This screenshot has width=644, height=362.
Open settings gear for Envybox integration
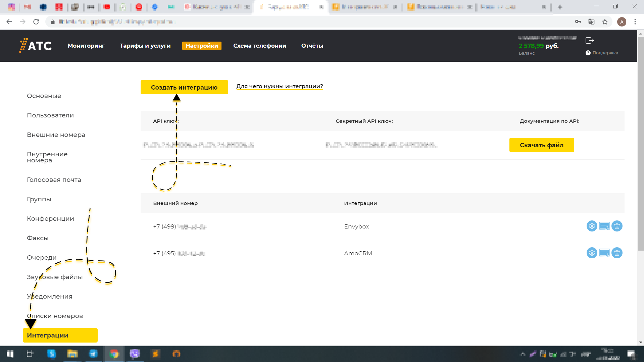coord(592,226)
